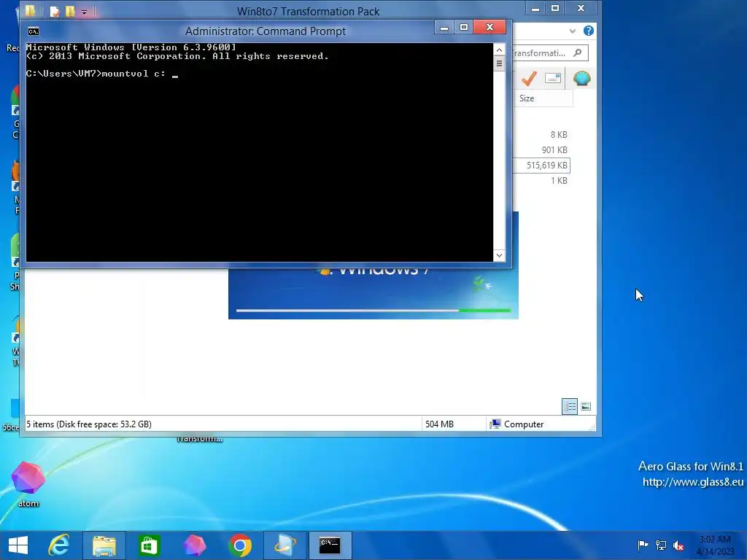Viewport: 747px width, 560px height.
Task: Click muted volume tray icon
Action: pyautogui.click(x=678, y=545)
